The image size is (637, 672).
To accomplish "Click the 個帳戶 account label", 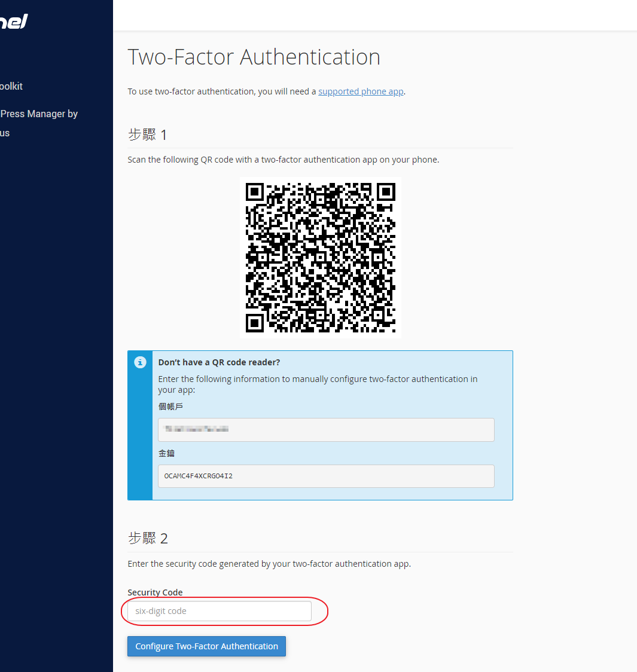I will [170, 407].
